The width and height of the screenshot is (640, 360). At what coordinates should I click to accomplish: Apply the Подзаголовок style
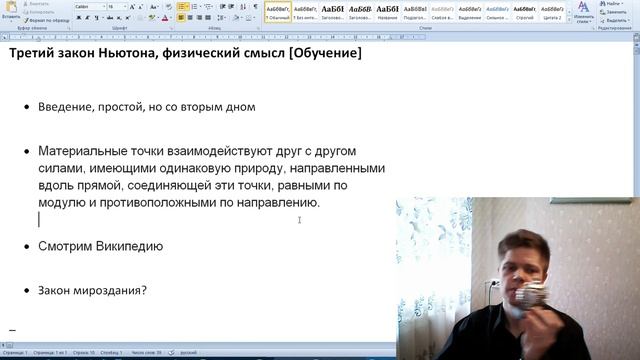click(415, 12)
